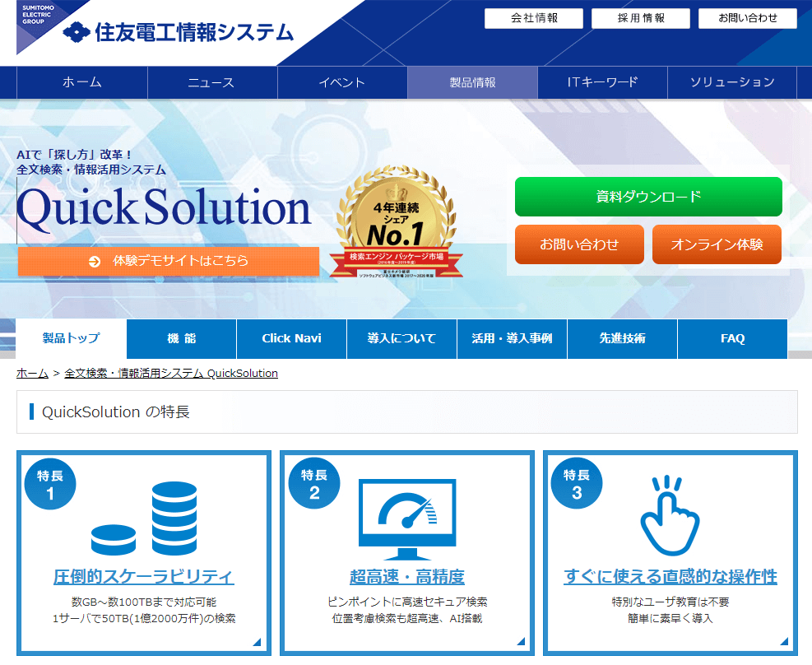Click the 4年連続 No.1 gold medal badge

[397, 221]
